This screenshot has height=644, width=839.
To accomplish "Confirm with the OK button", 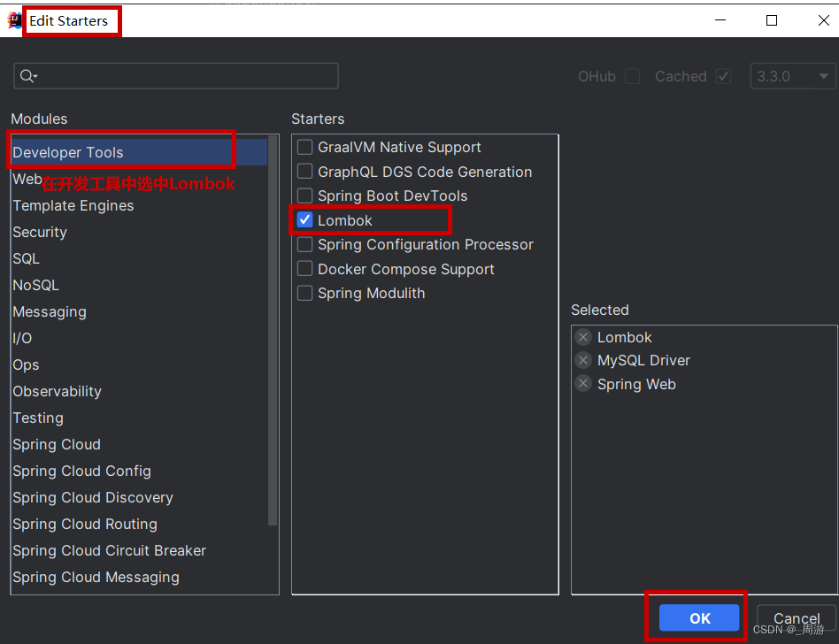I will [699, 618].
